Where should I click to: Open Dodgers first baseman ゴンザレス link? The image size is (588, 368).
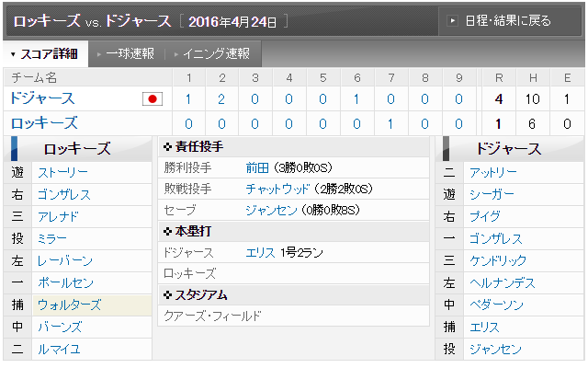click(496, 239)
